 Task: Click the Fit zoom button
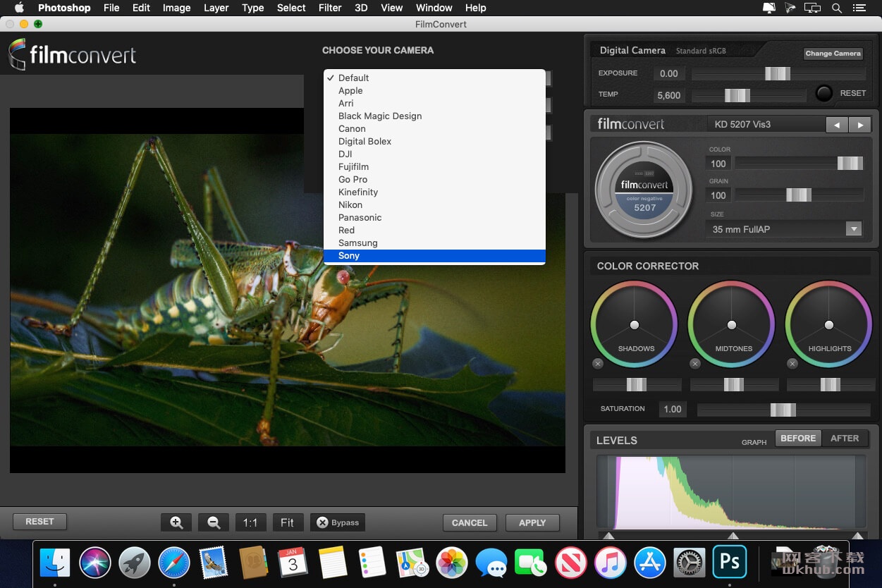pyautogui.click(x=287, y=522)
